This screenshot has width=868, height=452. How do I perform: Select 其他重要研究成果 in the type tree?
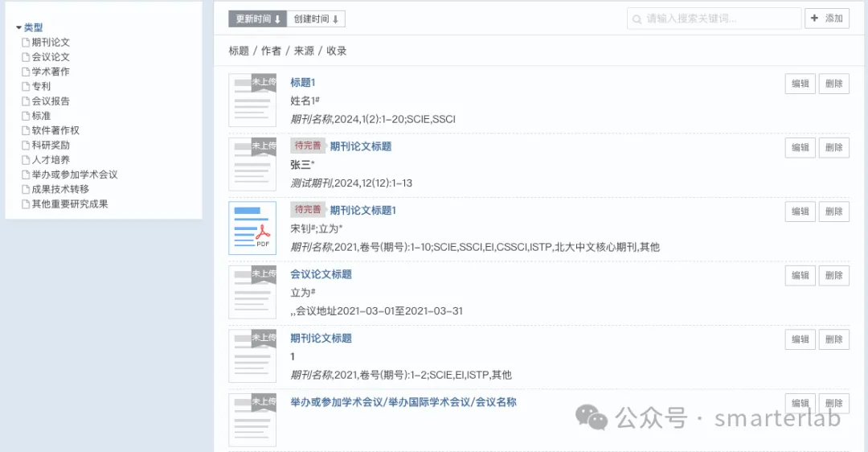point(70,203)
